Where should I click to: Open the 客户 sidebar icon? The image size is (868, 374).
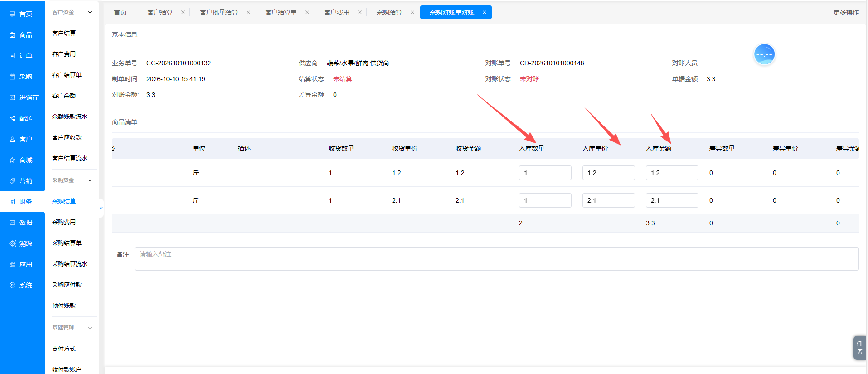[12, 139]
